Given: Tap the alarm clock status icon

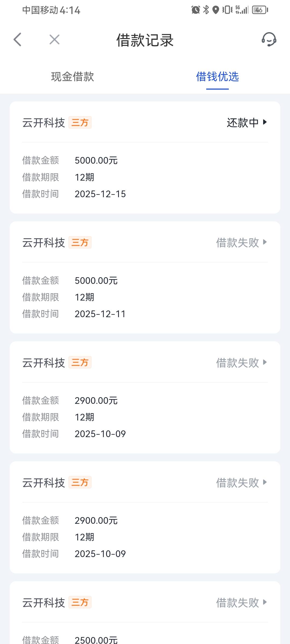Looking at the screenshot, I should [195, 10].
